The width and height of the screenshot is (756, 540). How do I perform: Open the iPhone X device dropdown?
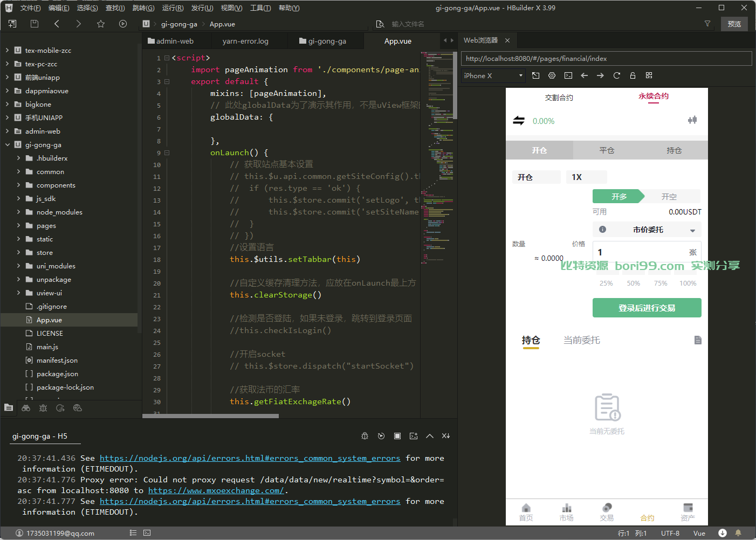(x=493, y=75)
